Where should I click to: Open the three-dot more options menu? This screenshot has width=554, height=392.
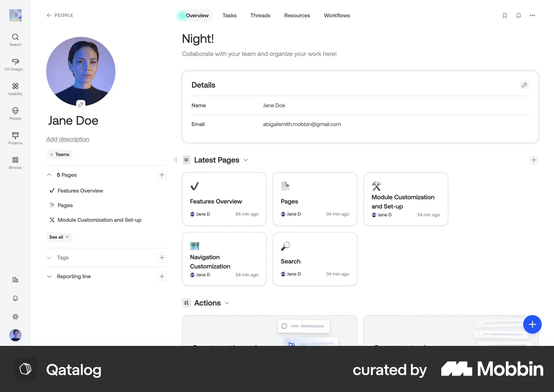point(532,15)
